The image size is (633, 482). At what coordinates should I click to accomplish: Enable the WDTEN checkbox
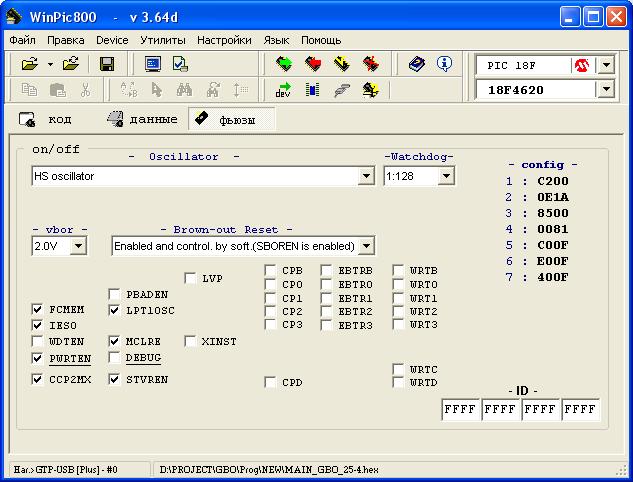pos(37,341)
